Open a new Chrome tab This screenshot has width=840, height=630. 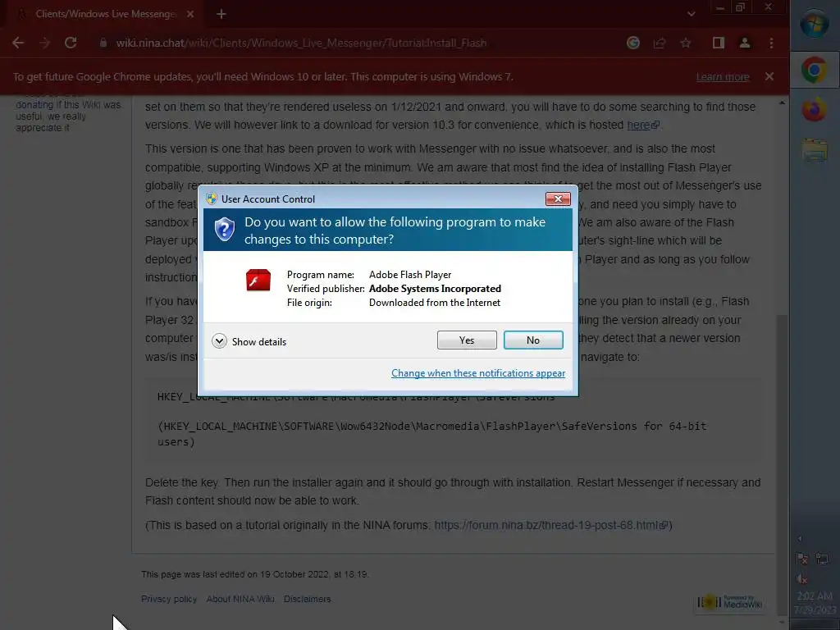click(x=221, y=14)
